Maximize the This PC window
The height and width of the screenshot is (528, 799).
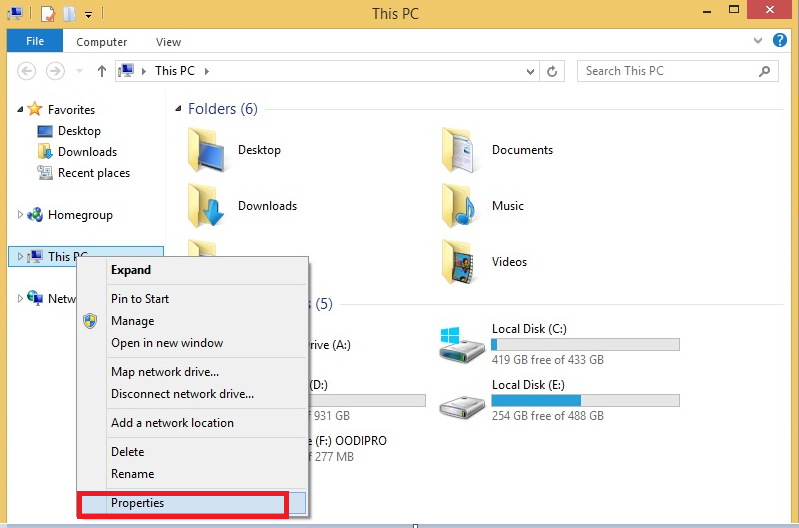pyautogui.click(x=734, y=10)
